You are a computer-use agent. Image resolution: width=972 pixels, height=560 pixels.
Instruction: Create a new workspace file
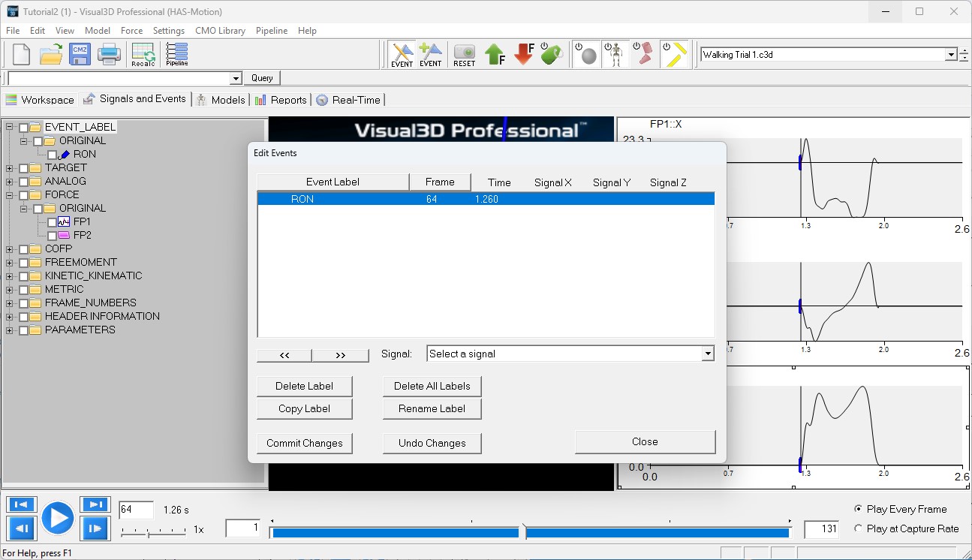pyautogui.click(x=21, y=54)
